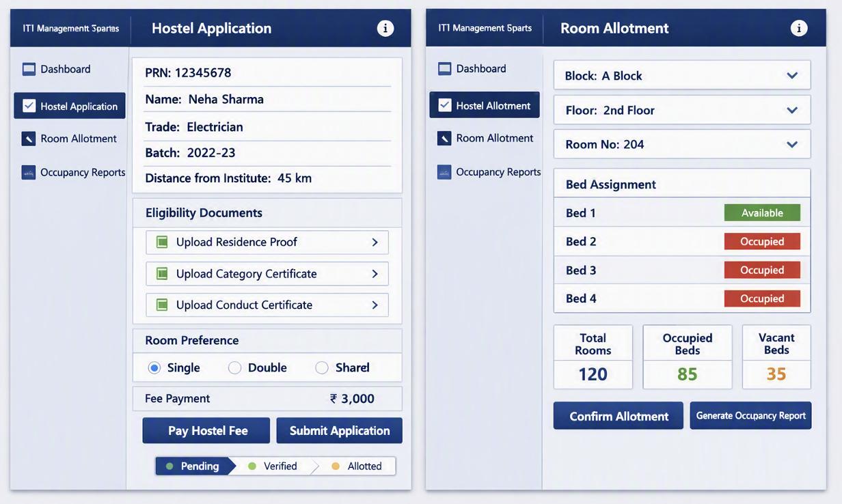Click the Trade: Electrician line

(x=268, y=127)
